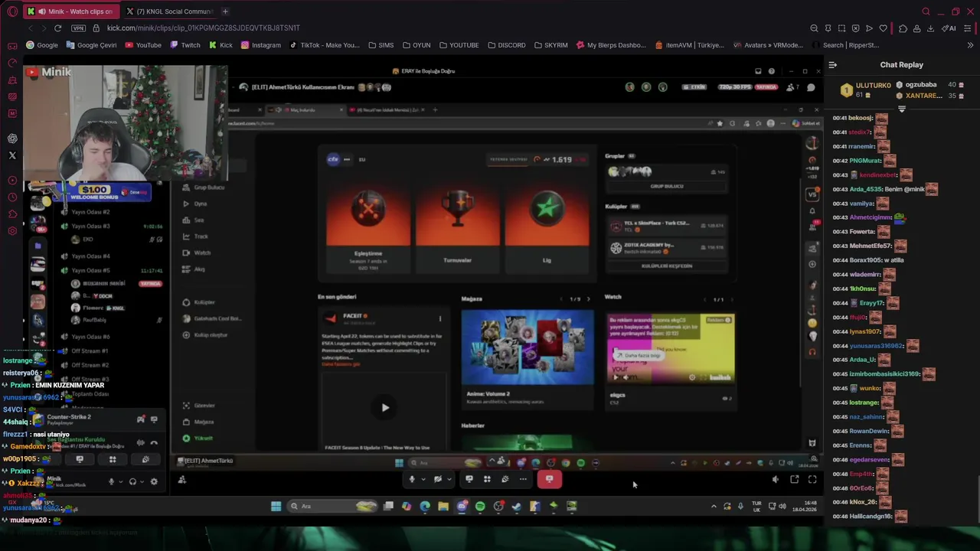Open the Google Çeviri bookmark
Viewport: 980px width, 551px height.
[91, 45]
